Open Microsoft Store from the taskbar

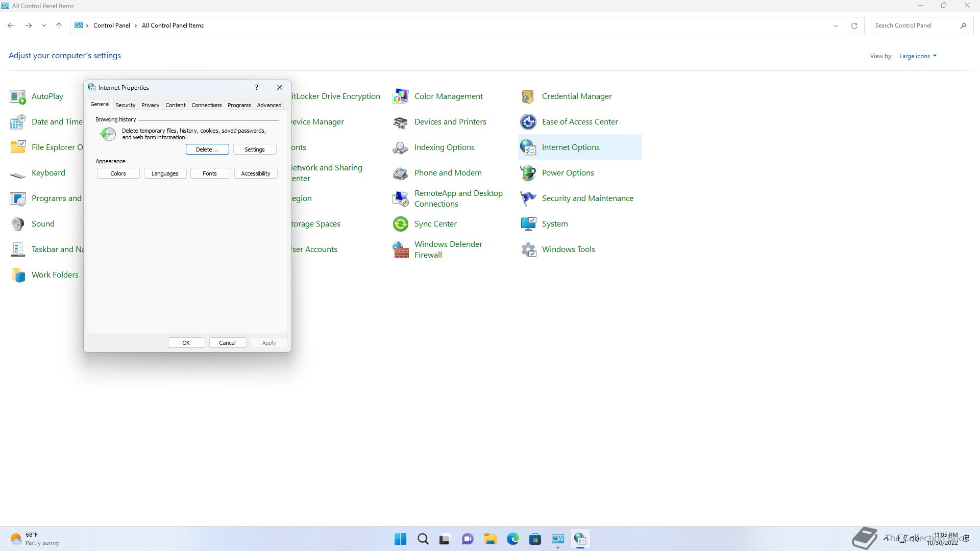(535, 539)
